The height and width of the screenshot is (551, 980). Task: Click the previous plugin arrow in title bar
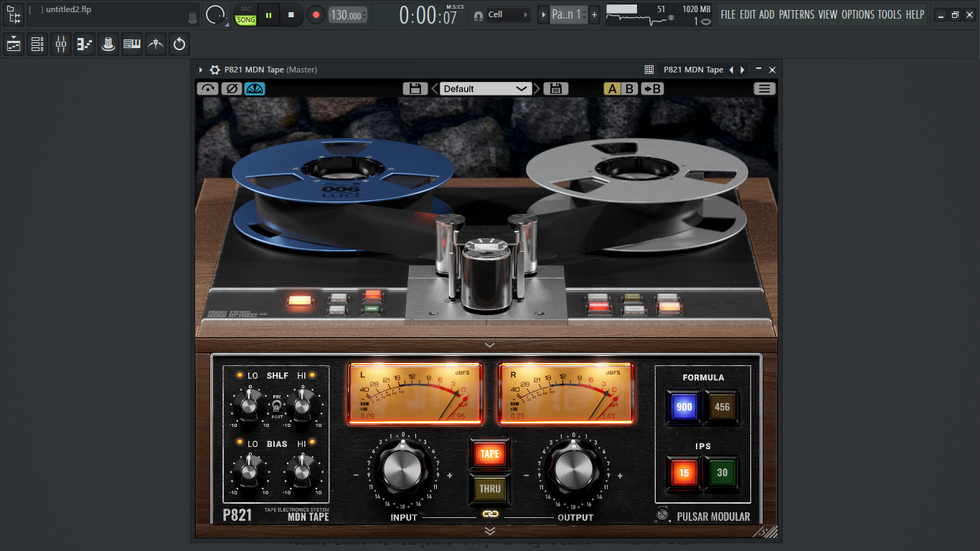point(732,70)
